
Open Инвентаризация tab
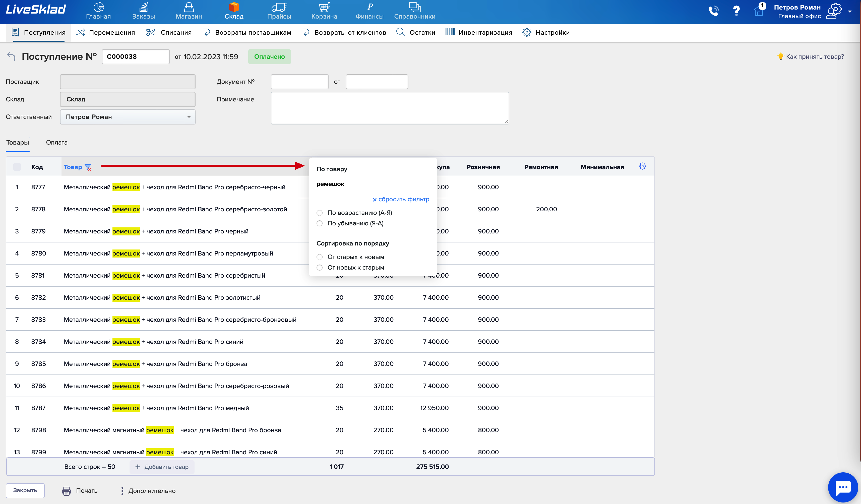point(479,32)
